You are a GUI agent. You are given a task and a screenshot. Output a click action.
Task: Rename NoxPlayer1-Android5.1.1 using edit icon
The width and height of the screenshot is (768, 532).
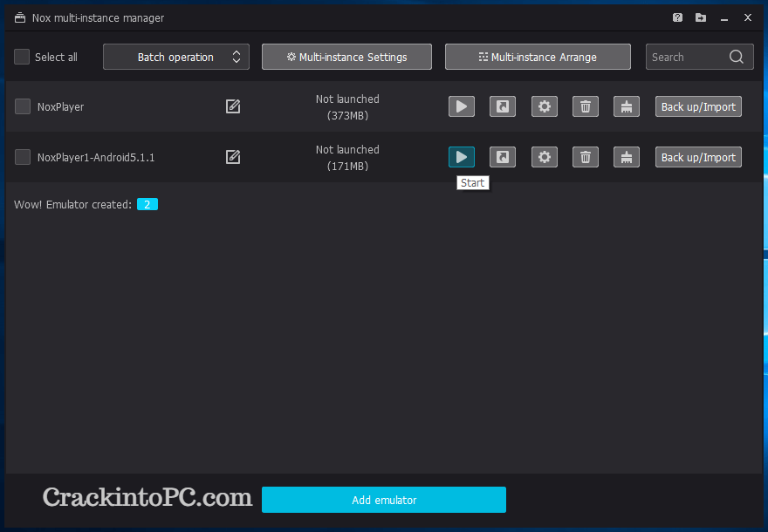pyautogui.click(x=233, y=157)
